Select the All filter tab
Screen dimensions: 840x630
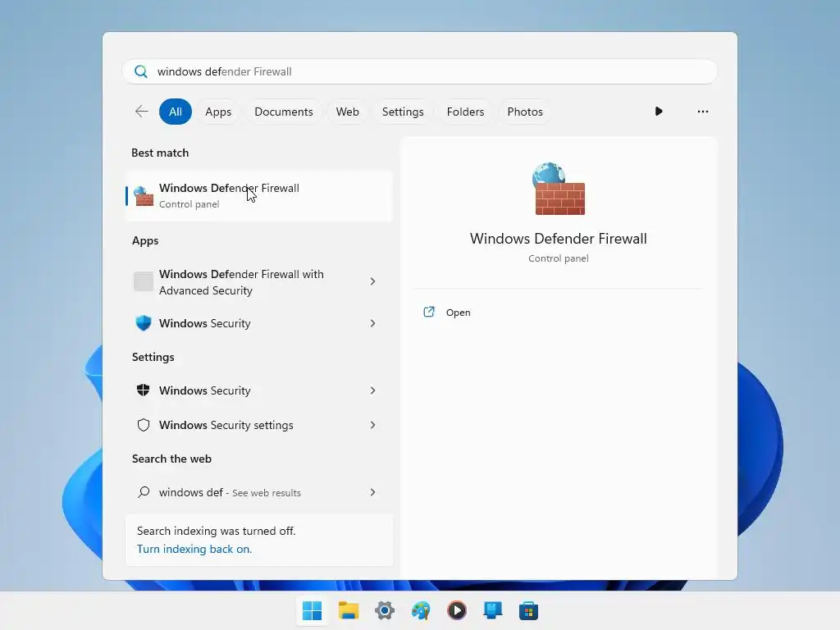click(176, 112)
